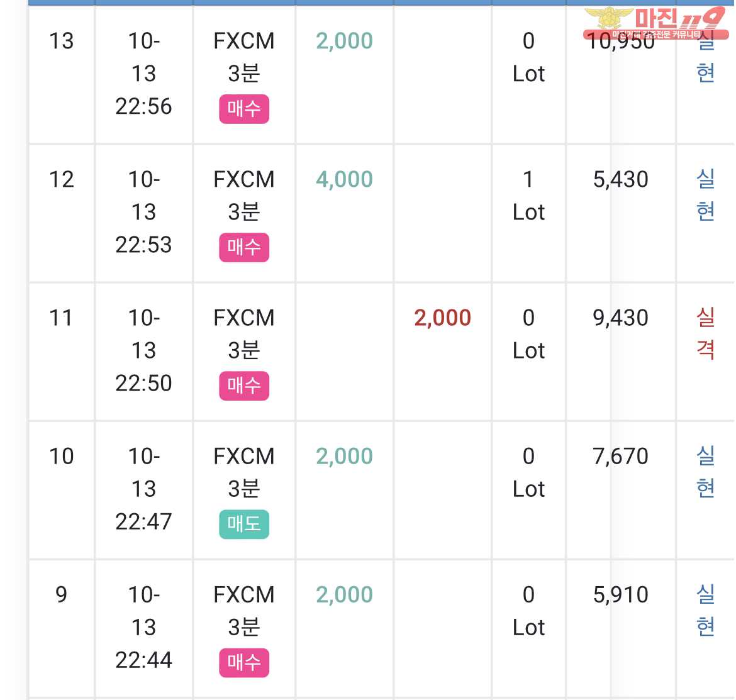
Task: Click the 1 Lot cell in row 12
Action: [x=528, y=196]
